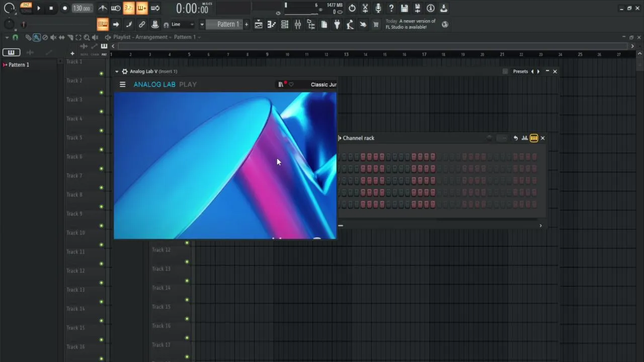This screenshot has height=362, width=644.
Task: Click 'A newer version of FL Studio is available!' message
Action: (411, 24)
